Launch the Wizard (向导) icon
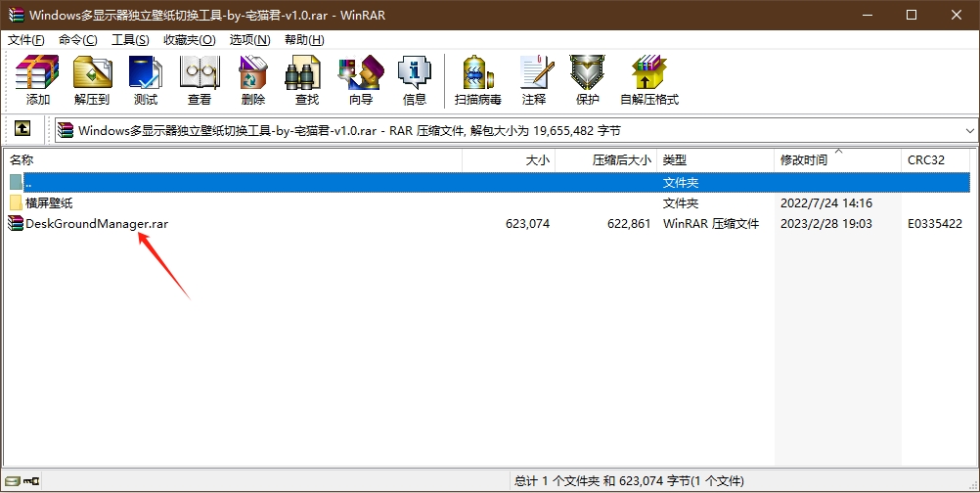This screenshot has height=493, width=980. [361, 80]
